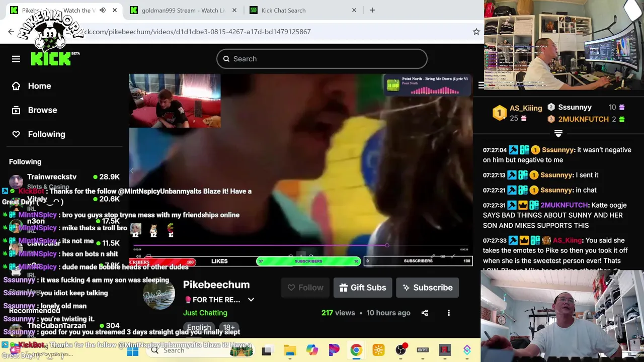644x362 pixels.
Task: Open Browse in sidebar
Action: pyautogui.click(x=42, y=110)
